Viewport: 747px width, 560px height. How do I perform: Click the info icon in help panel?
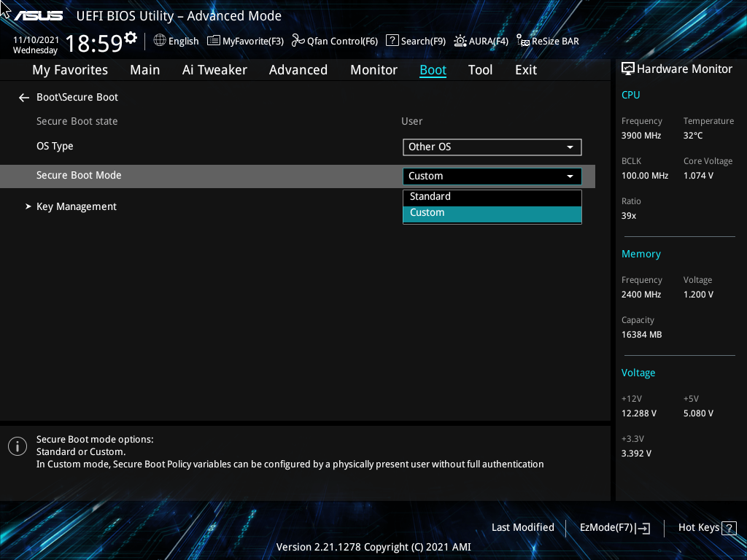(x=18, y=446)
